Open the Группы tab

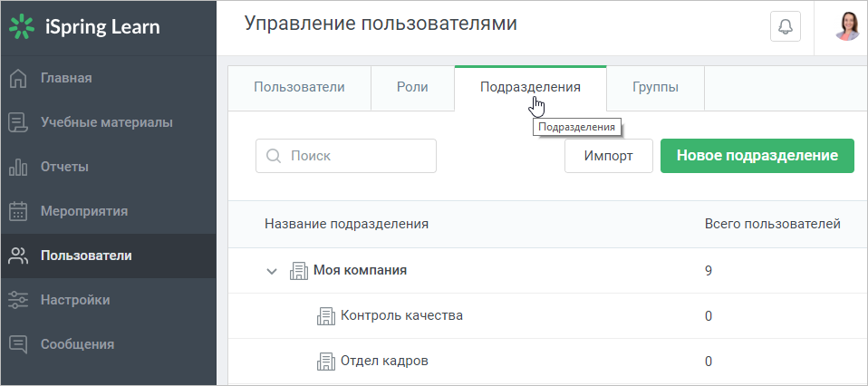point(655,88)
